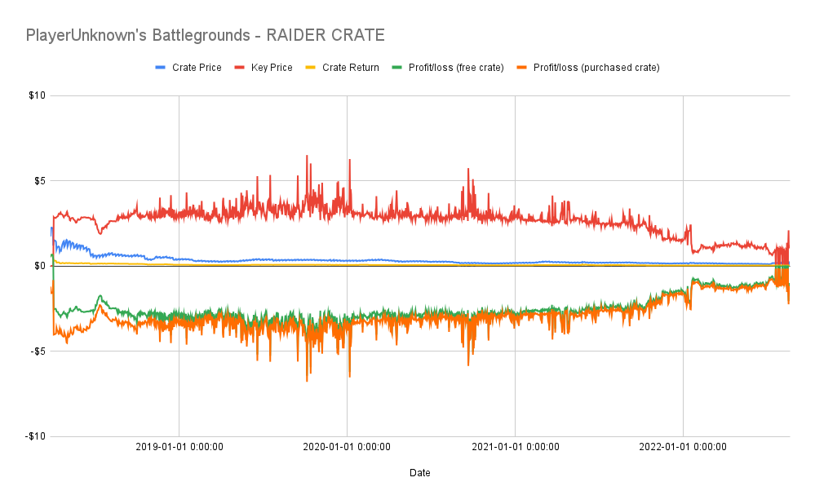Click the green Profit/loss (free crate) swatch

click(x=397, y=68)
